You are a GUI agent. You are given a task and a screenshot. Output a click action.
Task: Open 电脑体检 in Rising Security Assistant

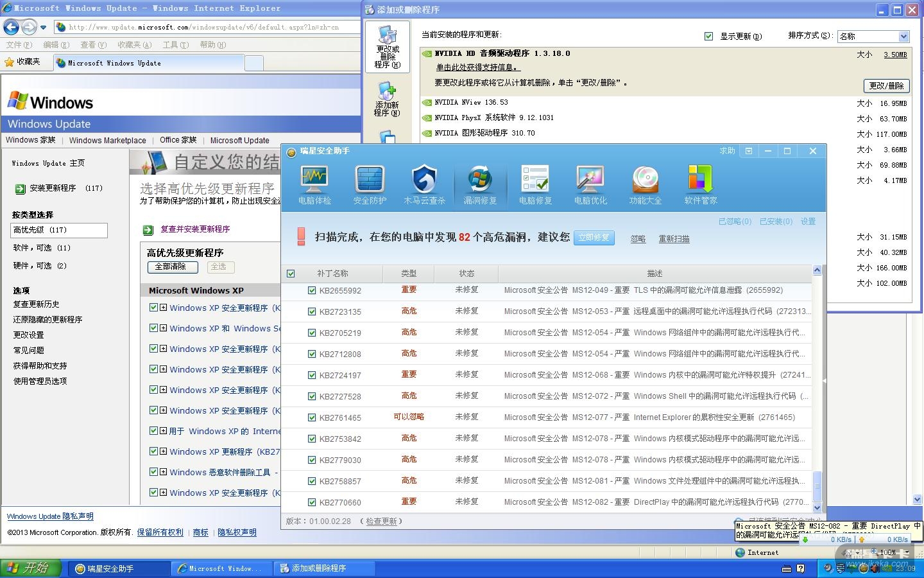(x=314, y=185)
